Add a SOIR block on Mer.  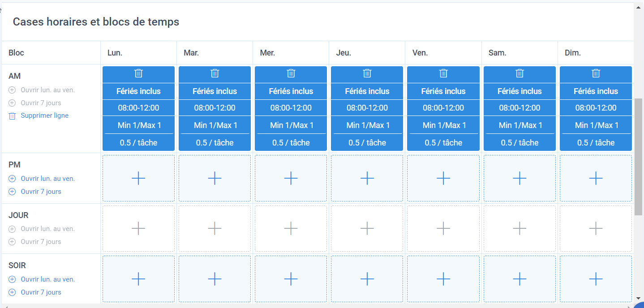click(x=291, y=279)
